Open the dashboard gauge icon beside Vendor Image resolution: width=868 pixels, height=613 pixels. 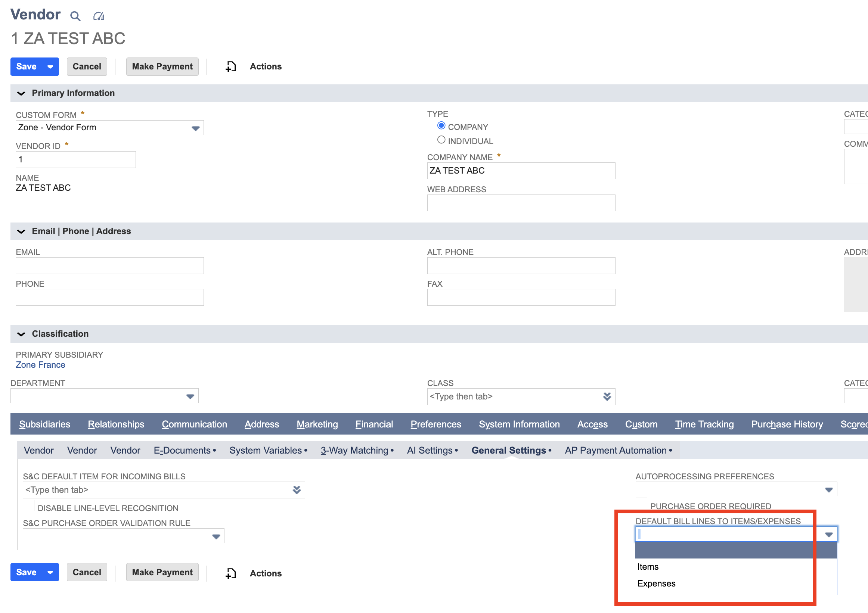pos(99,16)
